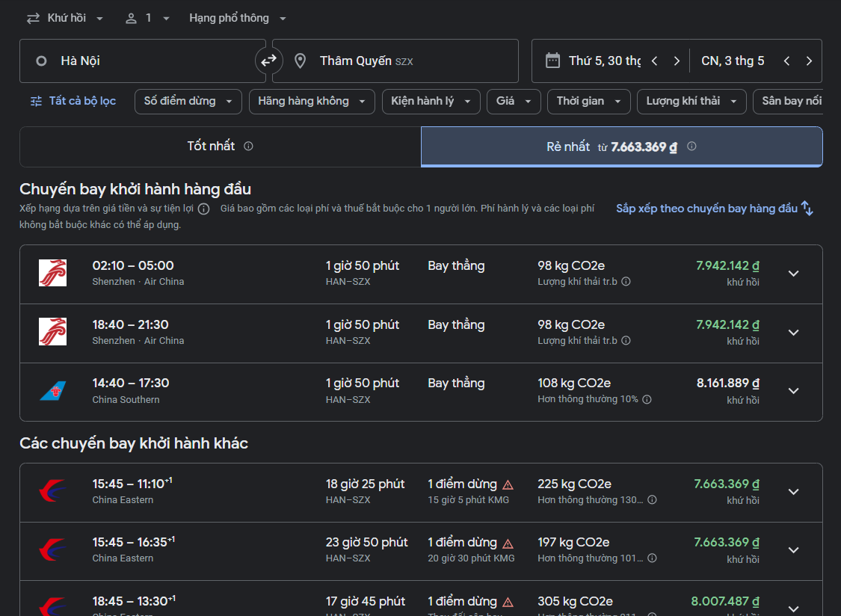The image size is (841, 616).
Task: Click the Tất cả bộ lọc filter icon
Action: click(36, 101)
